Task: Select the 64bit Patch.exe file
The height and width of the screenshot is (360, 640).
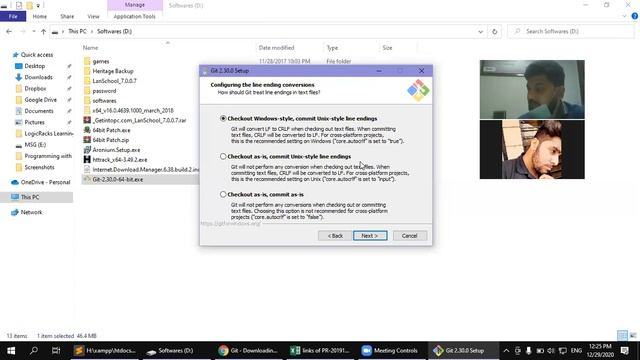Action: tap(111, 130)
